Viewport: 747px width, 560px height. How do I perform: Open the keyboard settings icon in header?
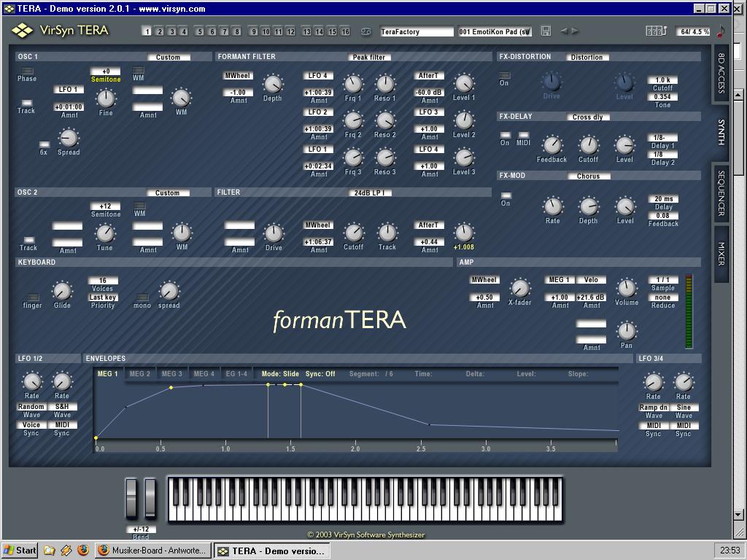click(656, 31)
